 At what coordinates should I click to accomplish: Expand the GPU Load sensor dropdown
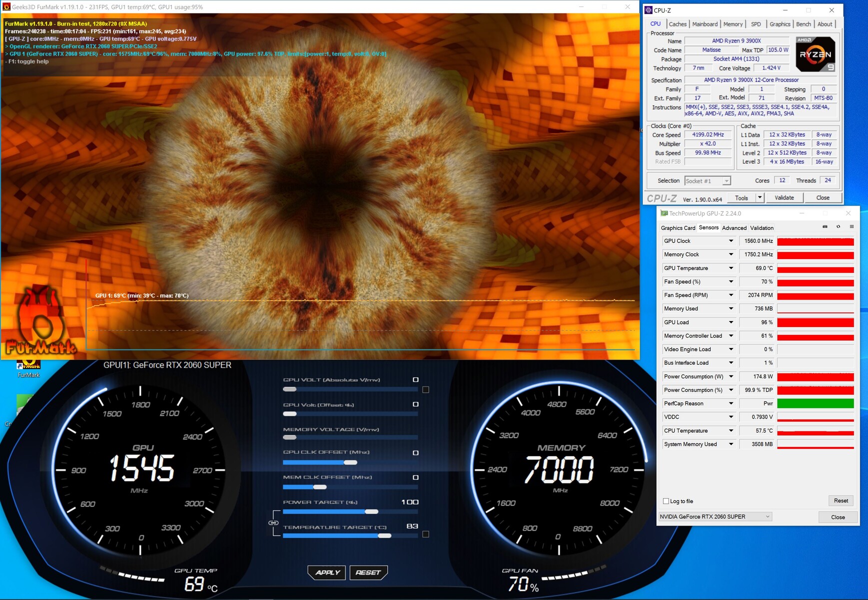click(731, 322)
